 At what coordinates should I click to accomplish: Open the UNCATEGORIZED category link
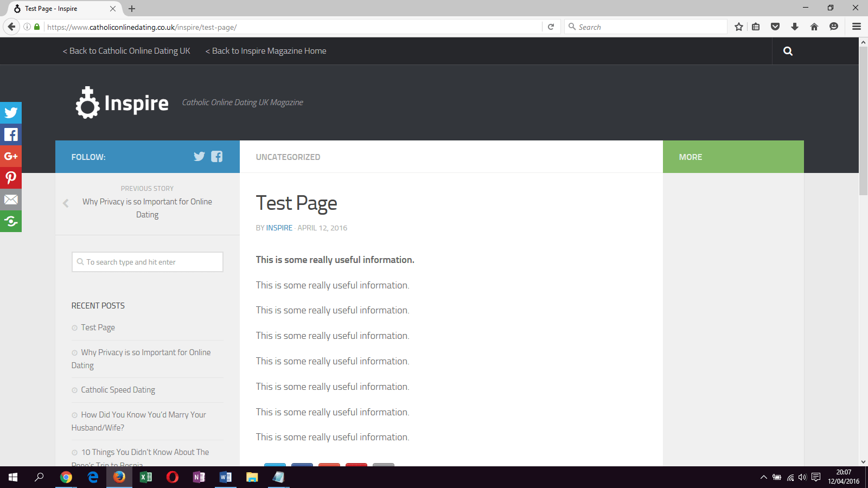pyautogui.click(x=288, y=157)
